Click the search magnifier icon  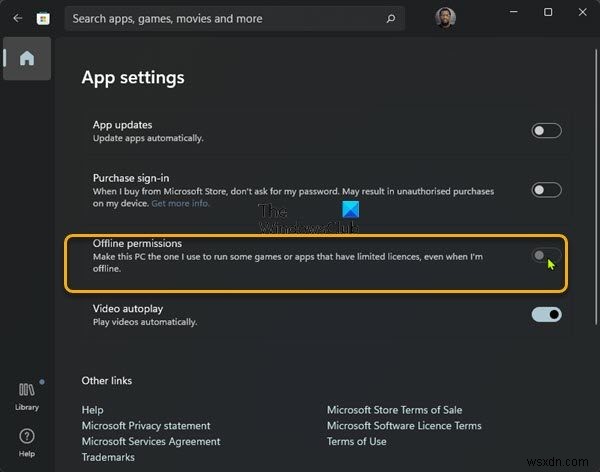coord(389,18)
